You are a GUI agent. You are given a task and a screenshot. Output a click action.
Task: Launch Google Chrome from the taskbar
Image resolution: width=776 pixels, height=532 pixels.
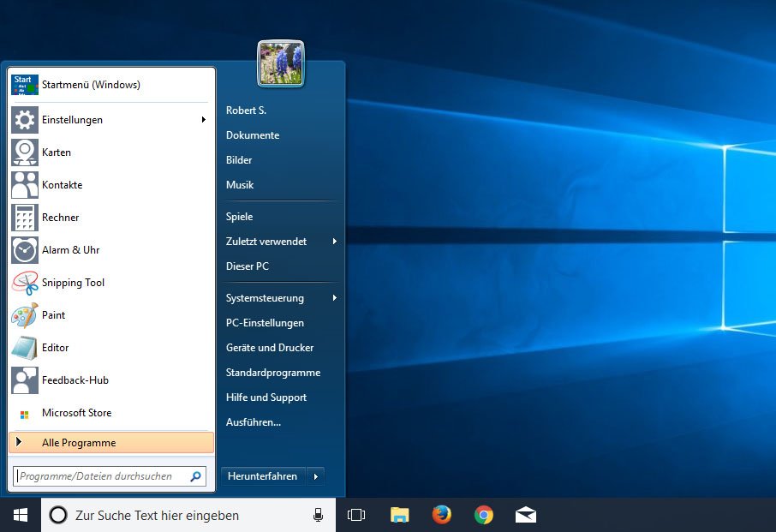(484, 515)
